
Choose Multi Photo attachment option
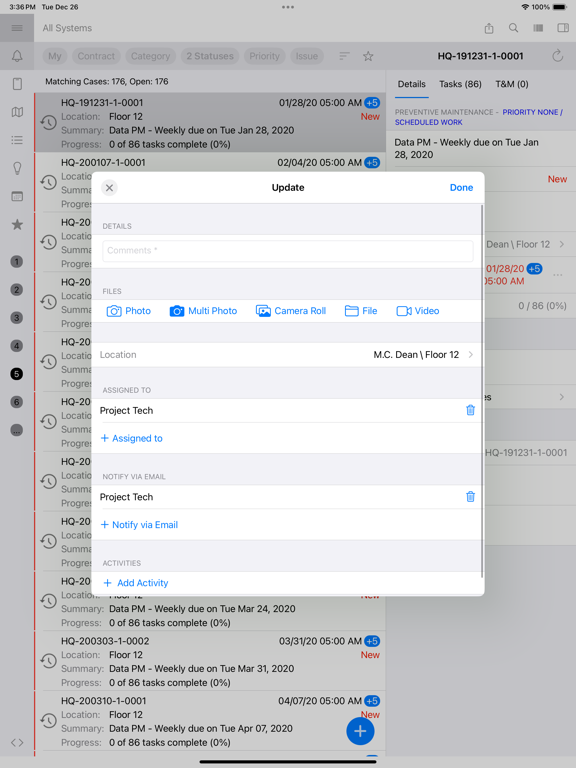(203, 311)
